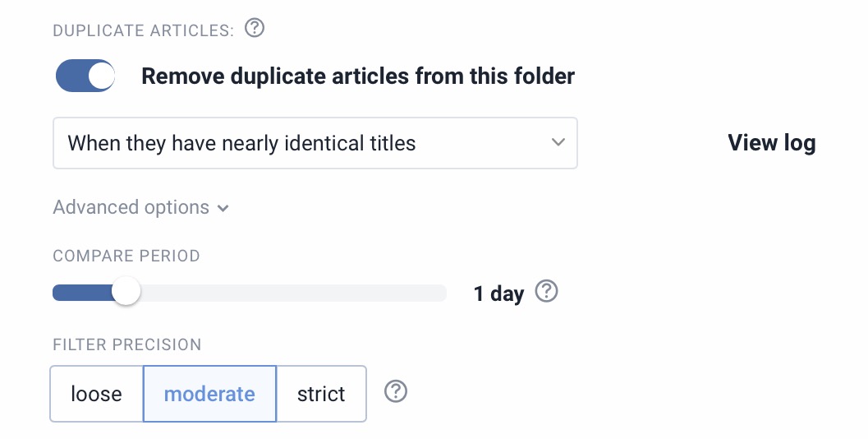
Task: Open the 'nearly identical titles' dropdown
Action: (315, 143)
